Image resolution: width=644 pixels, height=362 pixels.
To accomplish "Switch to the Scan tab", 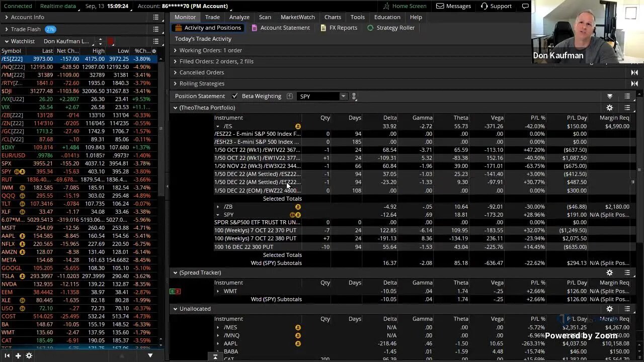I will (x=265, y=17).
